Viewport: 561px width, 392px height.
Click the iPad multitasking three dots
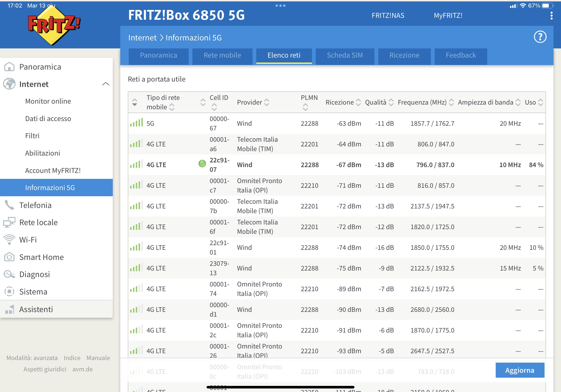click(280, 6)
